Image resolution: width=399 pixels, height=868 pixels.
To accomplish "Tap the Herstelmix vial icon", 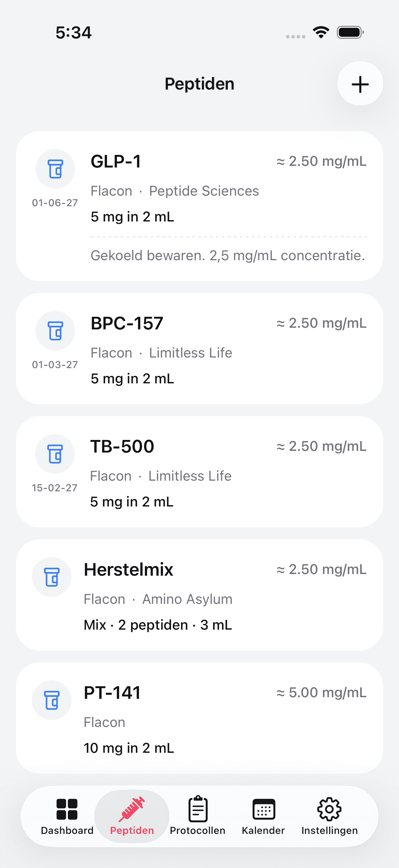I will [x=52, y=577].
